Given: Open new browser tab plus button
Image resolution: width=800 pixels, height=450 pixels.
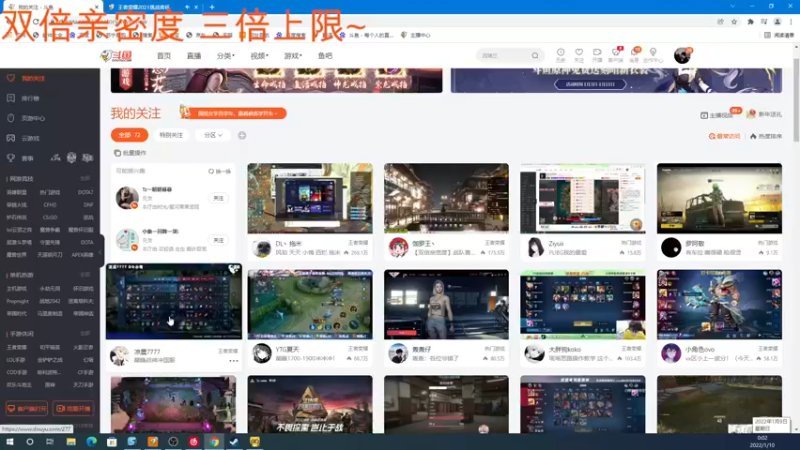Looking at the screenshot, I should pos(212,7).
